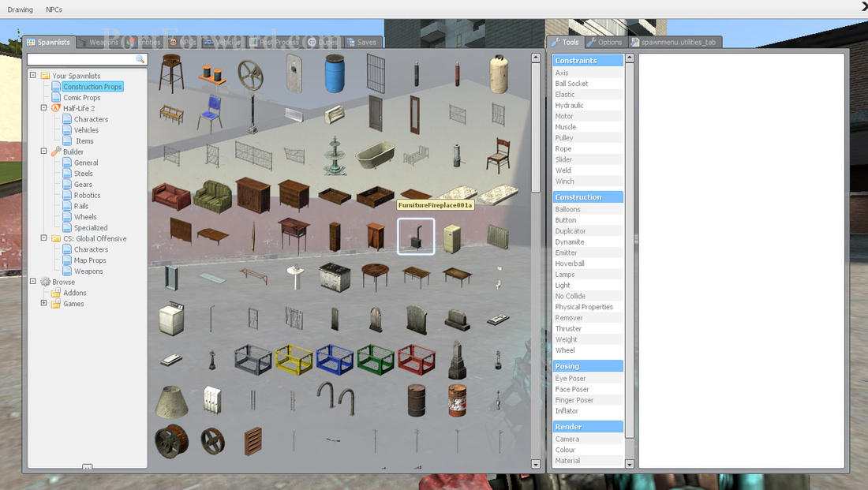The height and width of the screenshot is (490, 868).
Task: Select the Hoverball tool
Action: 588,264
